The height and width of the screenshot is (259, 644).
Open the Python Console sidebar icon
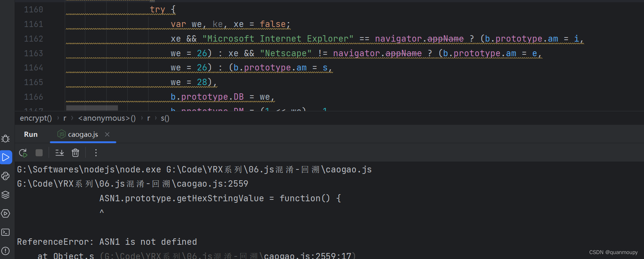coord(6,176)
